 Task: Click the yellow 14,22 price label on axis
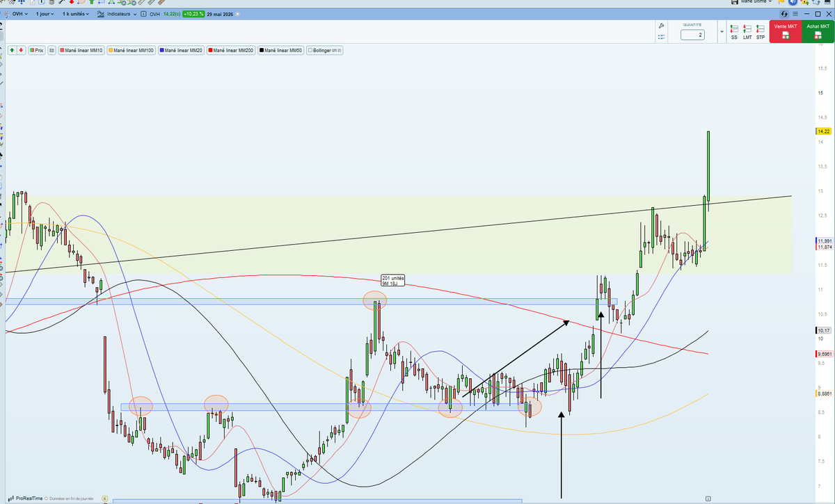(x=824, y=131)
